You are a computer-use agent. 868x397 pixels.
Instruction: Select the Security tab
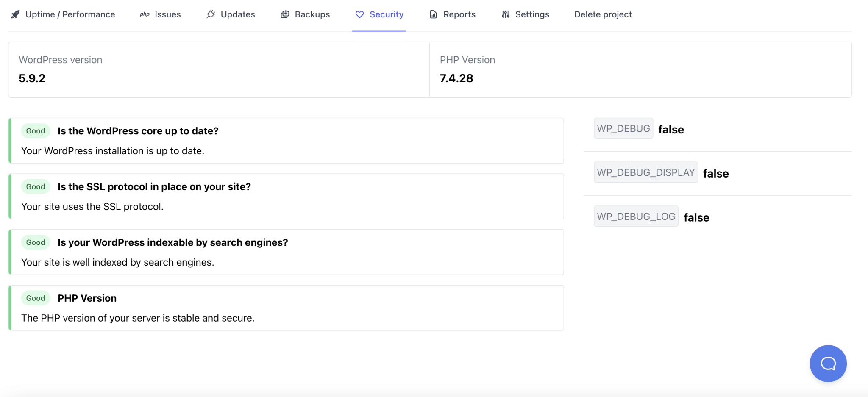(x=379, y=14)
